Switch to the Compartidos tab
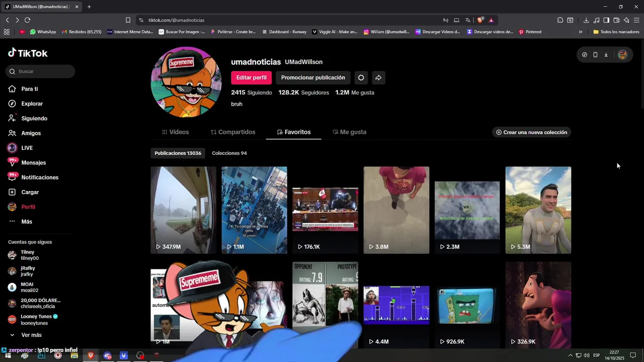644x362 pixels. coord(233,132)
